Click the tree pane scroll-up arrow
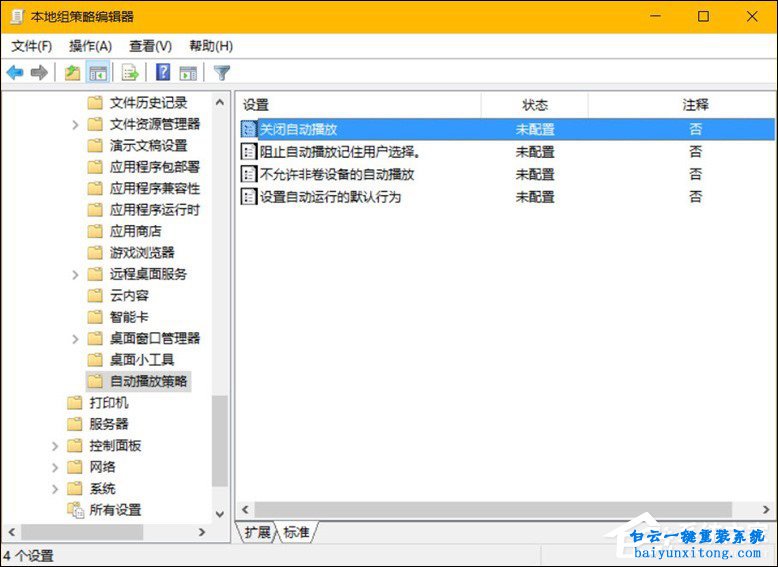Viewport: 778px width, 567px height. pyautogui.click(x=220, y=103)
